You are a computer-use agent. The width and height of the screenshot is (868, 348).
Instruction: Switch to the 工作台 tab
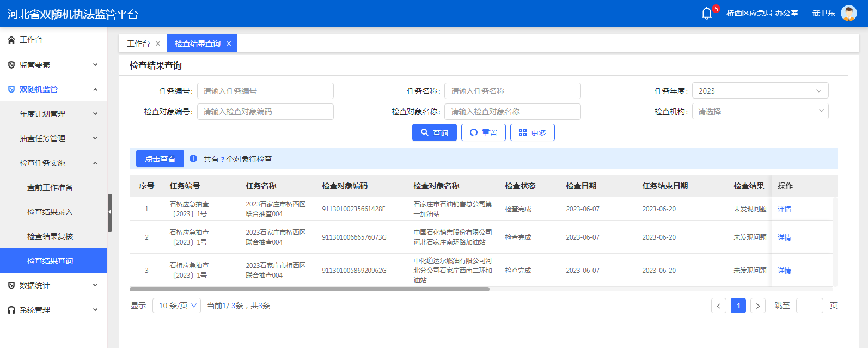click(x=138, y=44)
